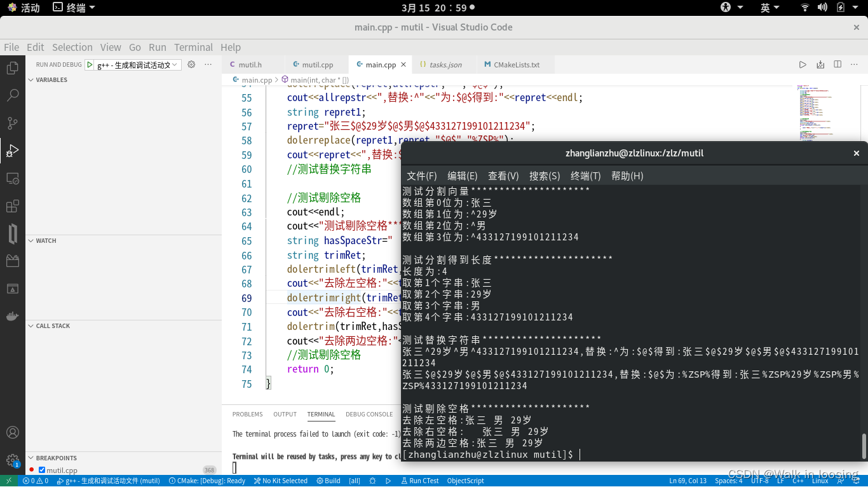Viewport: 868px width, 487px height.
Task: Show the OUTPUT panel tab
Action: (285, 415)
